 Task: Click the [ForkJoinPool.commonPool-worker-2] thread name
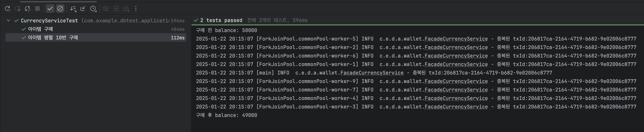307,47
